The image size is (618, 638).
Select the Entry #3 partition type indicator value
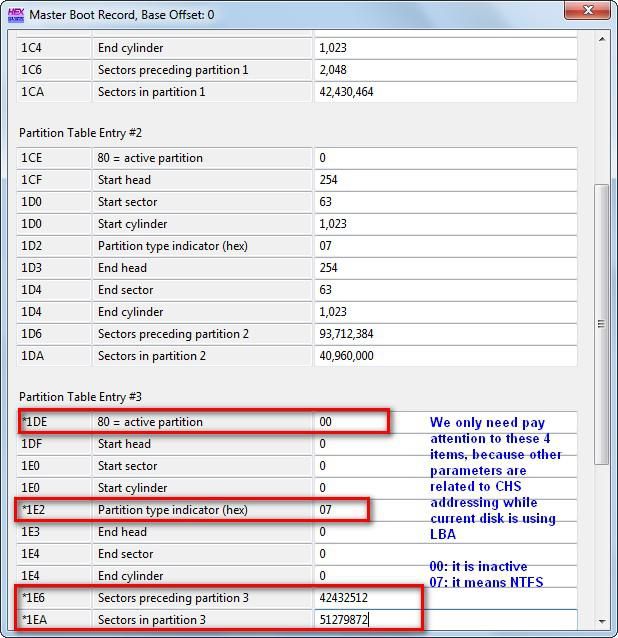tap(445, 510)
